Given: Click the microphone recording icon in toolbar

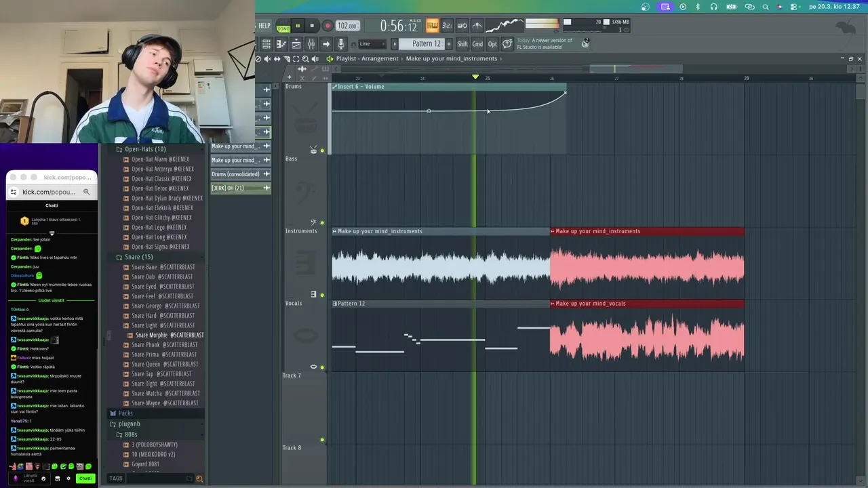Looking at the screenshot, I should (x=340, y=44).
